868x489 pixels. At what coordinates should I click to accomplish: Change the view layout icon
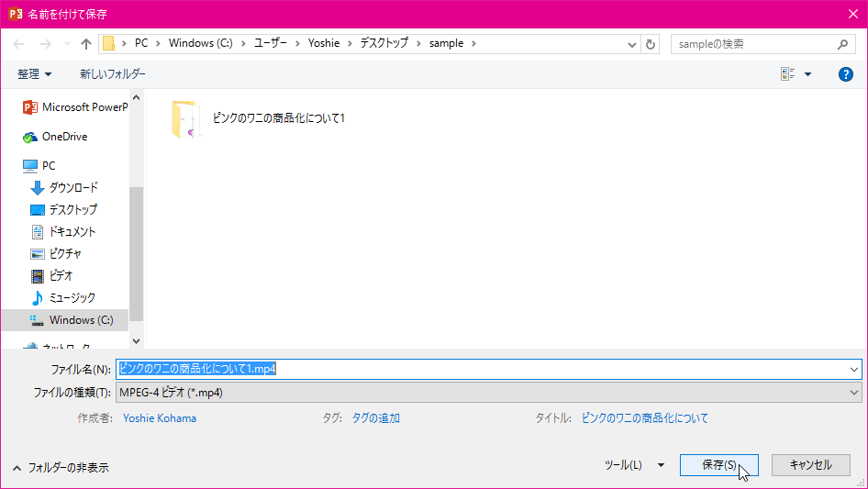[x=788, y=74]
